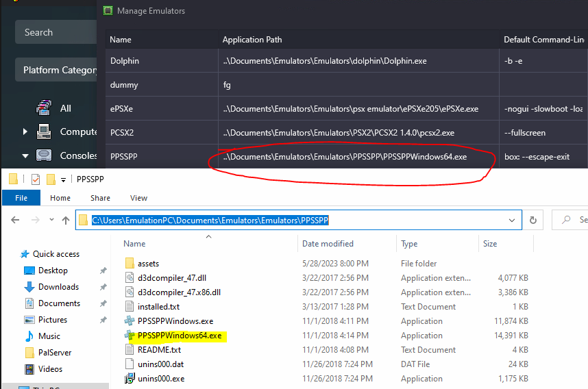
Task: Select the README.txt file icon
Action: point(130,350)
